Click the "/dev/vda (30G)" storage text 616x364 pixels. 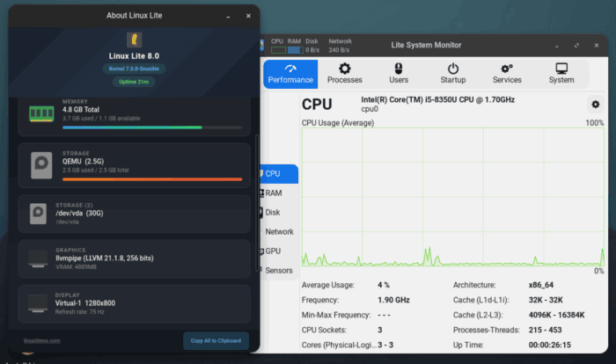pyautogui.click(x=79, y=214)
